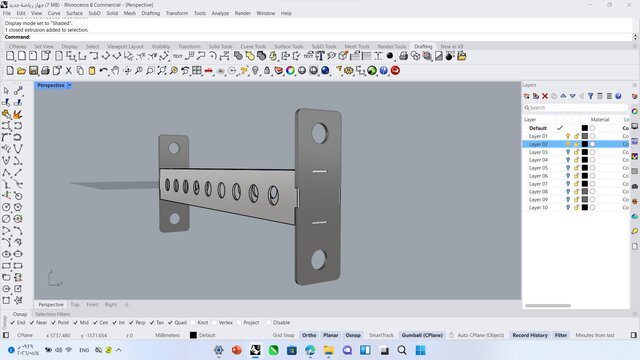Open the File menu
This screenshot has width=640, height=360.
point(7,13)
